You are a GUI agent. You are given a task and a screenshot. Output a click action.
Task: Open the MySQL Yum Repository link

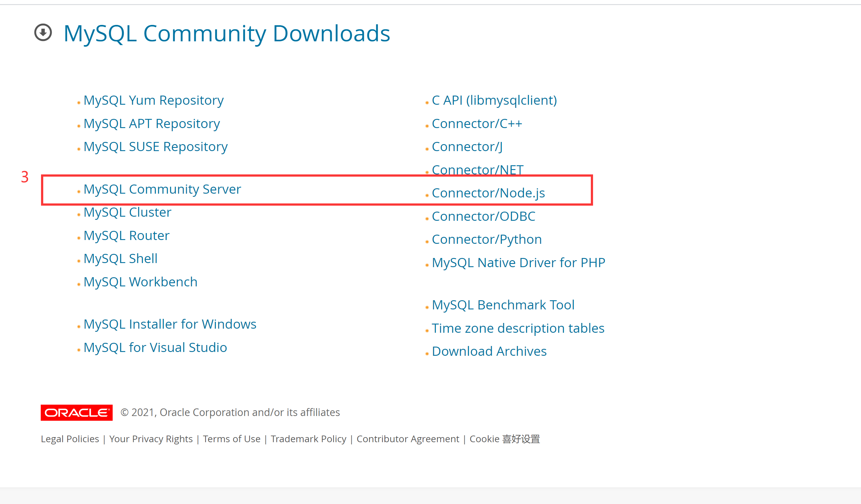[x=153, y=100]
